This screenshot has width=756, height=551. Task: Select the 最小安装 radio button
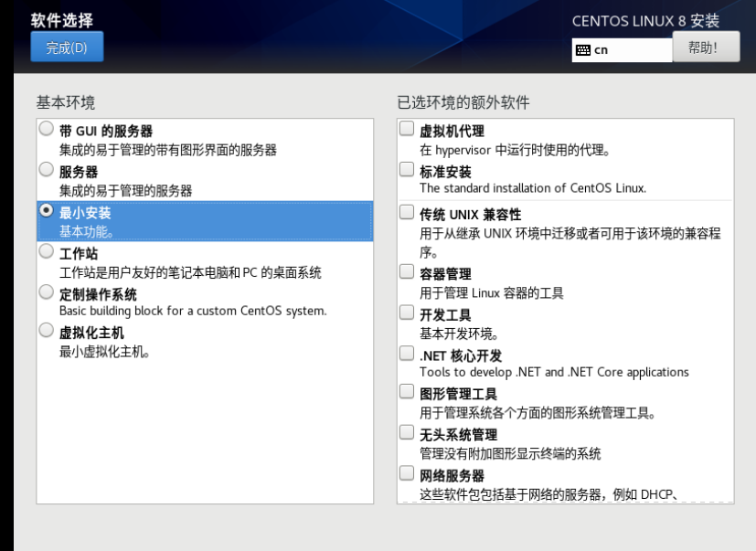pyautogui.click(x=47, y=210)
